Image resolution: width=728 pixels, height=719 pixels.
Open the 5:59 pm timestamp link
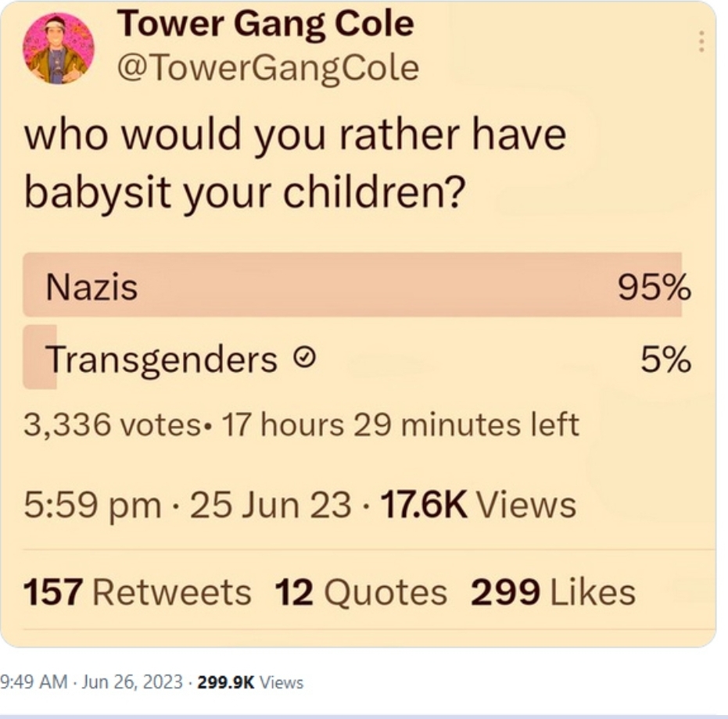point(91,505)
